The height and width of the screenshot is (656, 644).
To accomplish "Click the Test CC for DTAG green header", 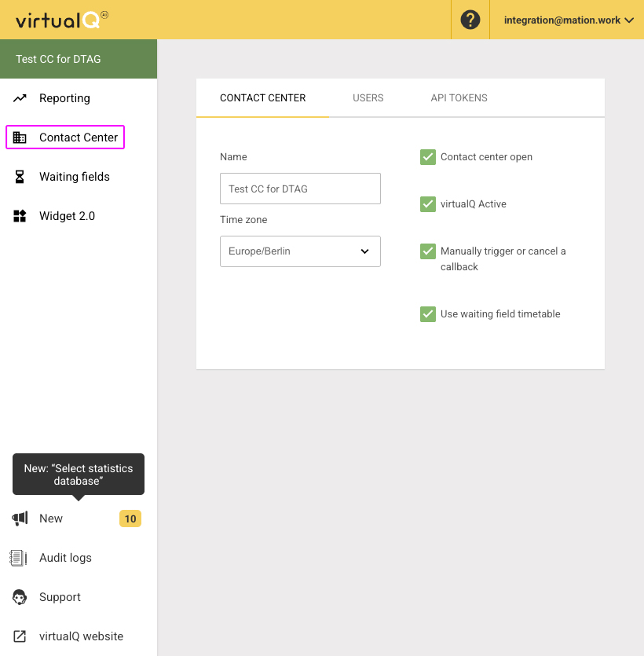I will coord(79,59).
